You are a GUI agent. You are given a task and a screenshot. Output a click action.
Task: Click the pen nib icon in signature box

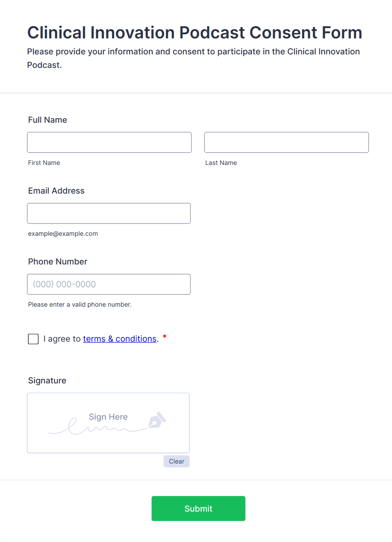tap(157, 420)
